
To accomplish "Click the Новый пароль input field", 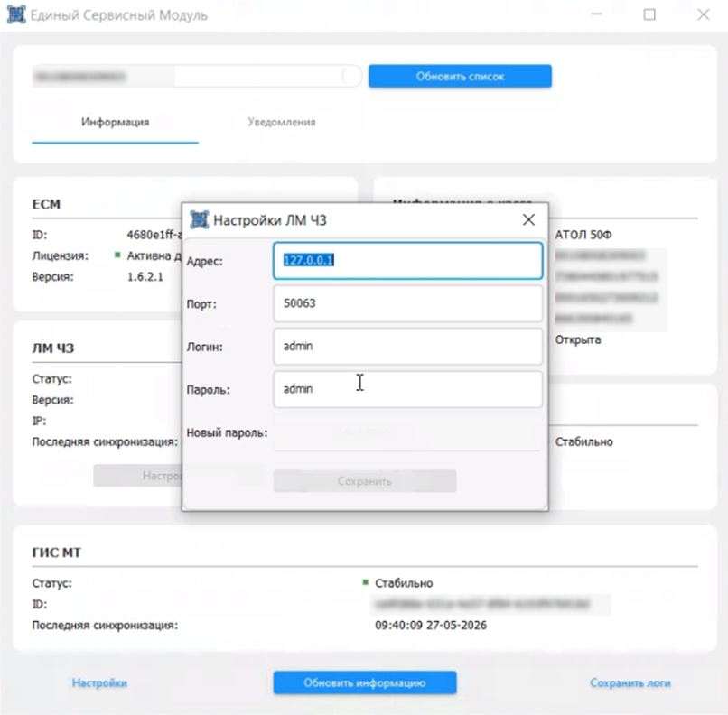I will (x=407, y=432).
